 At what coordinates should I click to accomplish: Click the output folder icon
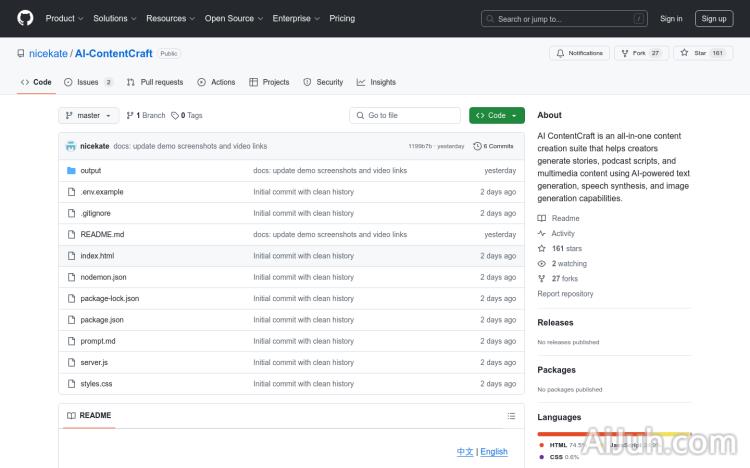71,171
